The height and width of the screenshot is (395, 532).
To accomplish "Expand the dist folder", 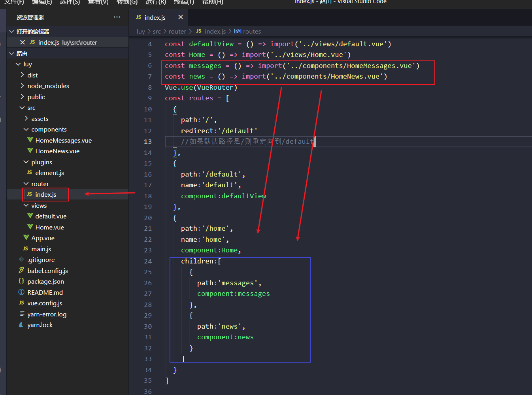I will click(x=22, y=75).
